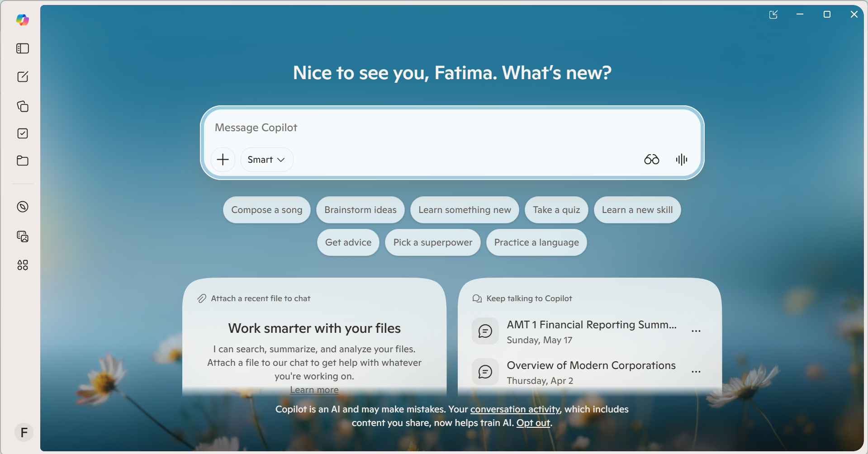The height and width of the screenshot is (454, 868).
Task: Select Get advice chip
Action: [348, 242]
